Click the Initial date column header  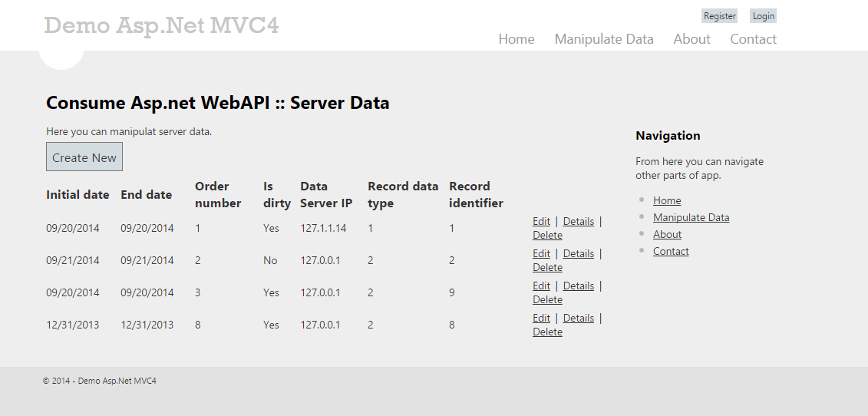(x=78, y=194)
